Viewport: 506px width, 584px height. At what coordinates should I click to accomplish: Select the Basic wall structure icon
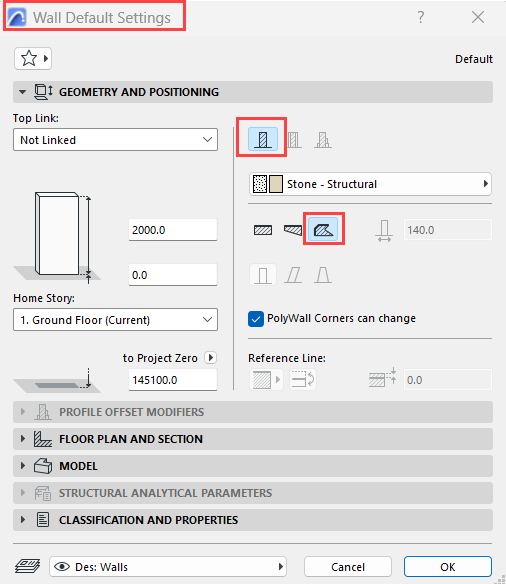pos(263,139)
